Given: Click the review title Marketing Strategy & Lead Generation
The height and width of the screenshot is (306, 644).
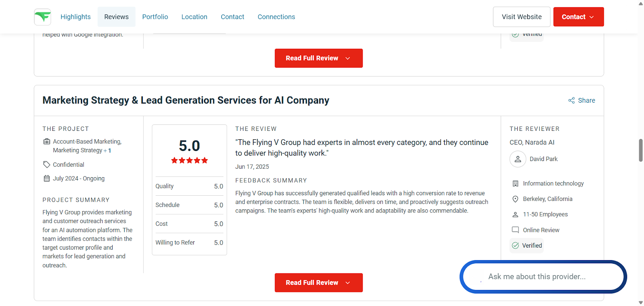Looking at the screenshot, I should coord(186,100).
